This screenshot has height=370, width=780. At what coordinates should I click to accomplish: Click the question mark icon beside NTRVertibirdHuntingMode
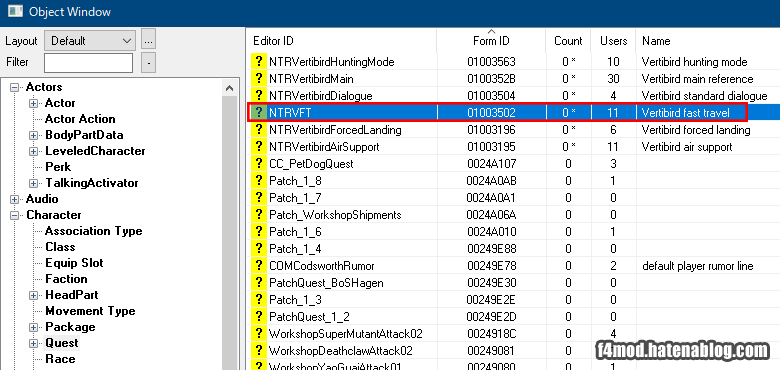(259, 62)
